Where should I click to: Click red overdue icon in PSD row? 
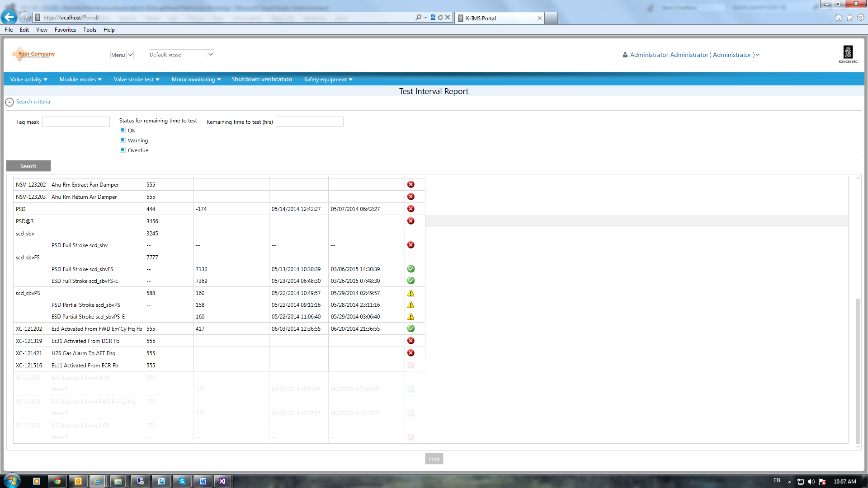coord(410,209)
